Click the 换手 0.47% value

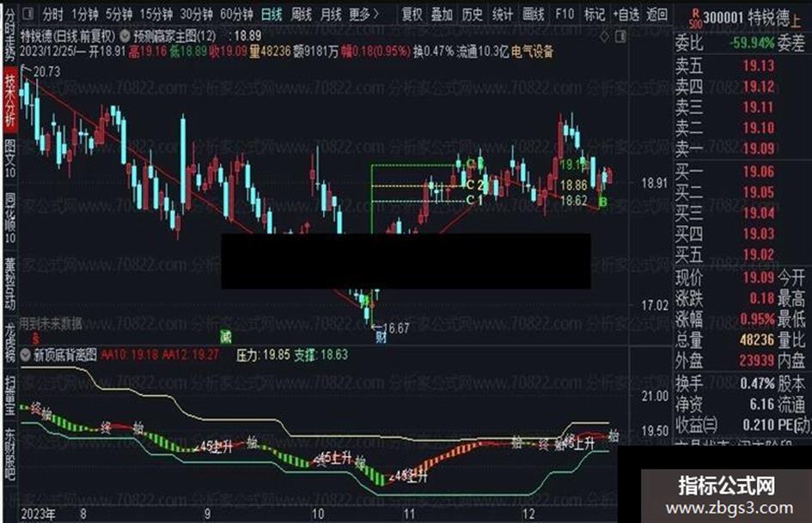coord(757,384)
